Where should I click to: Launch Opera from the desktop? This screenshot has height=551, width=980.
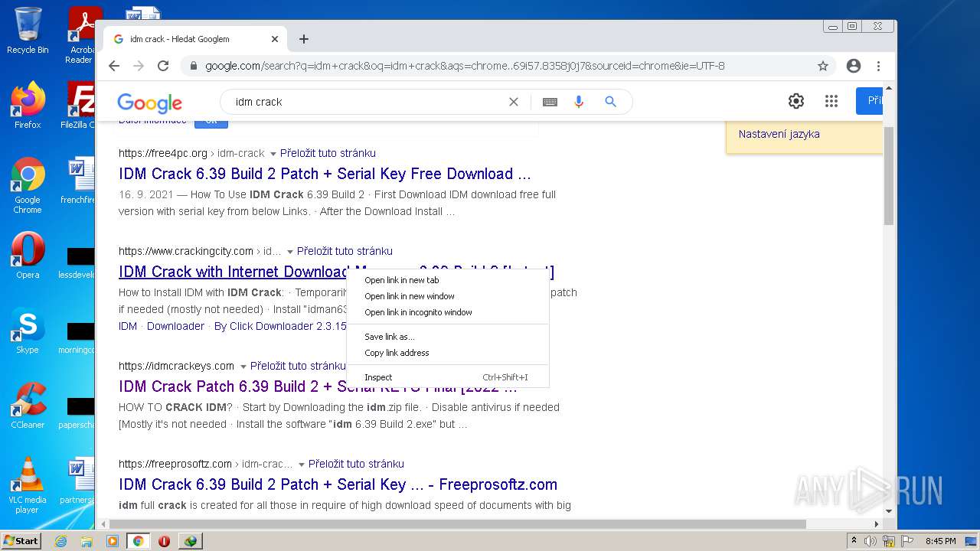[28, 256]
